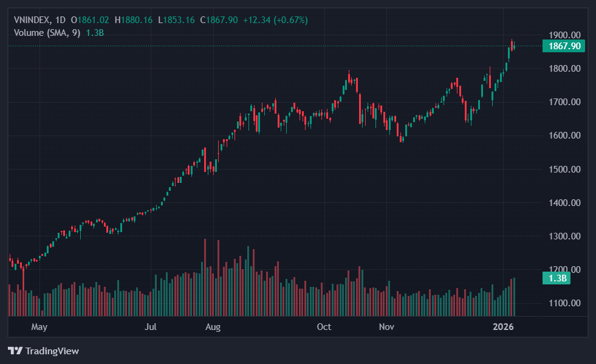Select the 2026 marker on time axis
This screenshot has width=596, height=364.
[x=504, y=327]
